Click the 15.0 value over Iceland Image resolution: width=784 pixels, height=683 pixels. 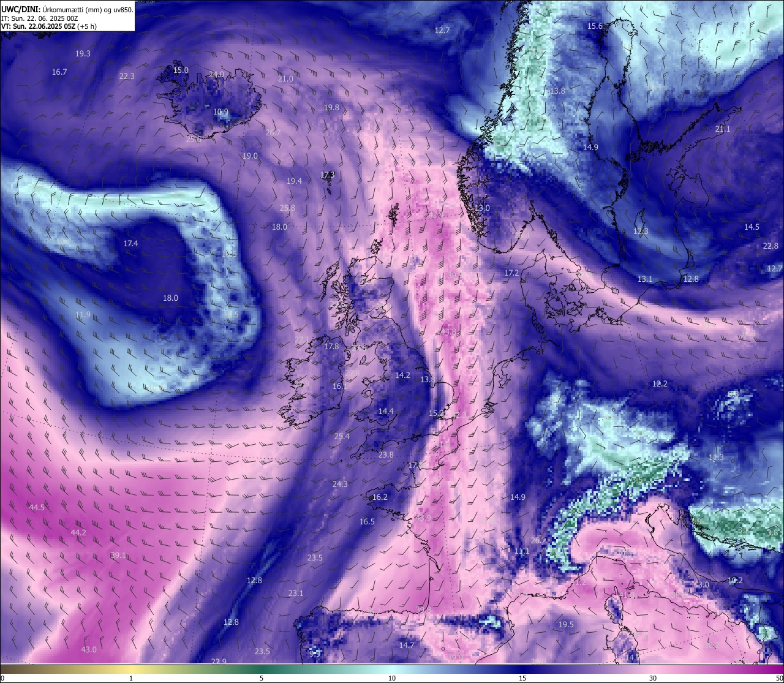181,70
